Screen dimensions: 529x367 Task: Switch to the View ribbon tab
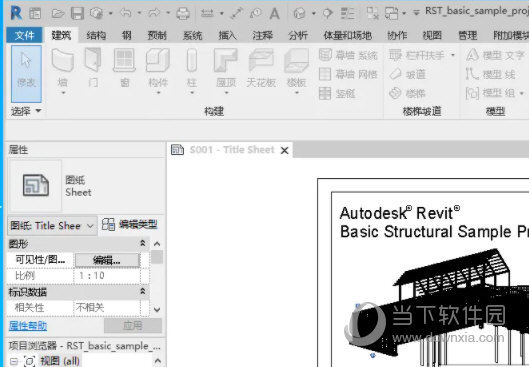point(432,35)
